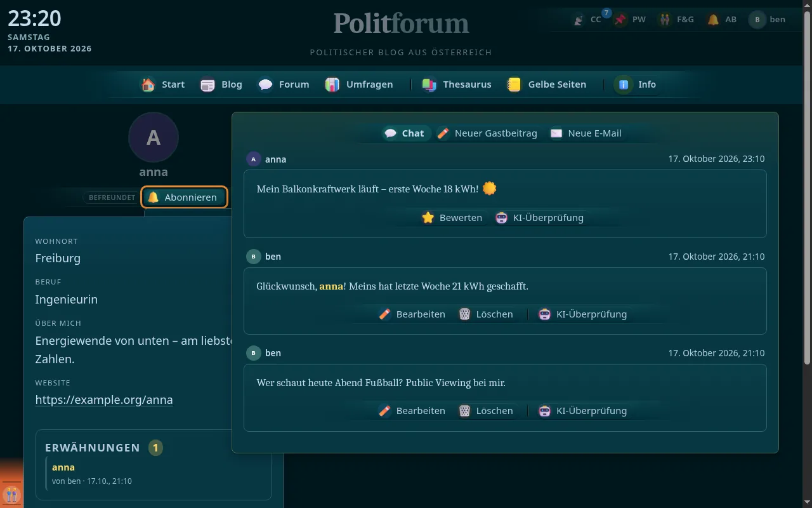Click ben's username above the Glückwunsch message
The width and height of the screenshot is (812, 508).
click(x=273, y=257)
